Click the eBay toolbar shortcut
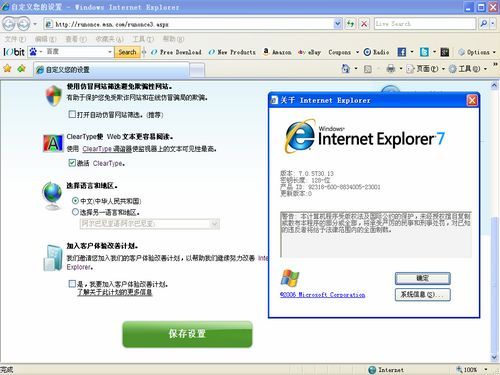 [310, 52]
